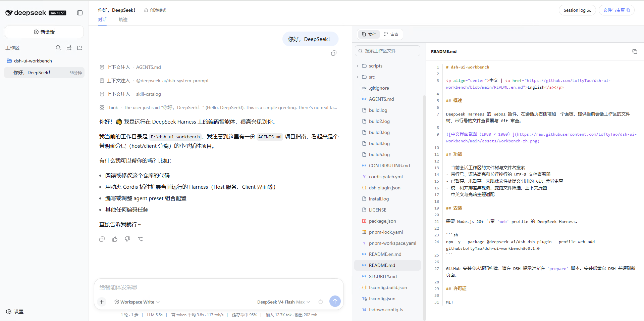Switch to the 轨迹 tab
Image resolution: width=644 pixels, height=321 pixels.
(123, 19)
